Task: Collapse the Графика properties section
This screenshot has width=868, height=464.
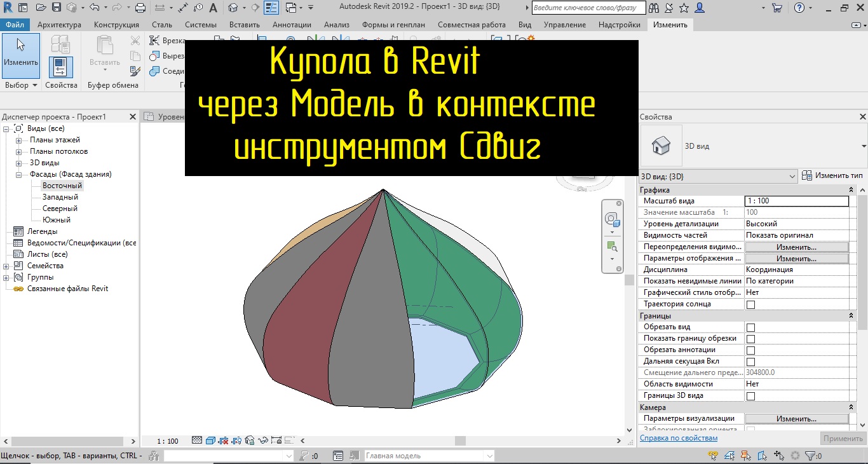Action: pyautogui.click(x=851, y=190)
